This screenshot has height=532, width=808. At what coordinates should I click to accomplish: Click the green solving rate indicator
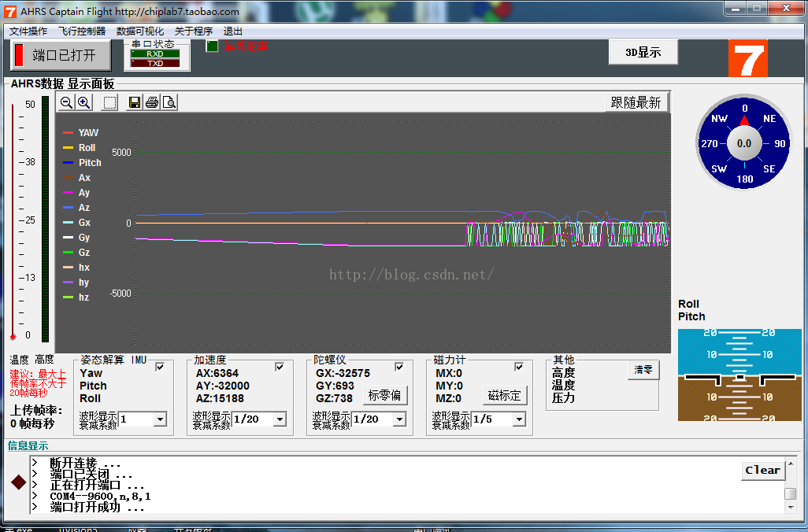pyautogui.click(x=212, y=46)
